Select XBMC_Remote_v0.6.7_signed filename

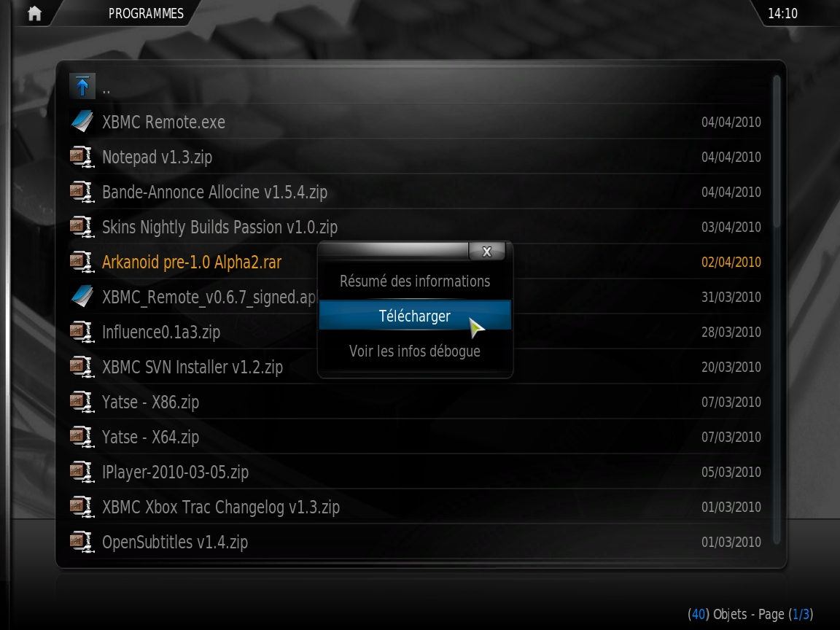209,297
